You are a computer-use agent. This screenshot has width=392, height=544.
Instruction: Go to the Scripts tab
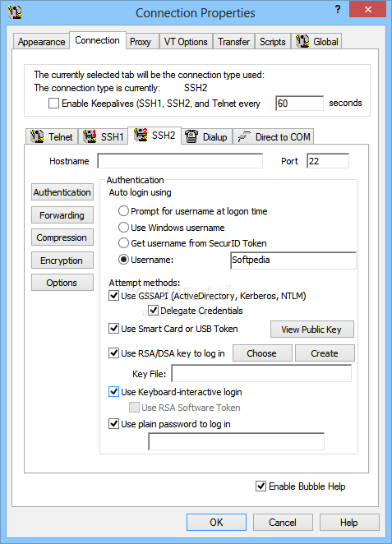click(x=273, y=42)
